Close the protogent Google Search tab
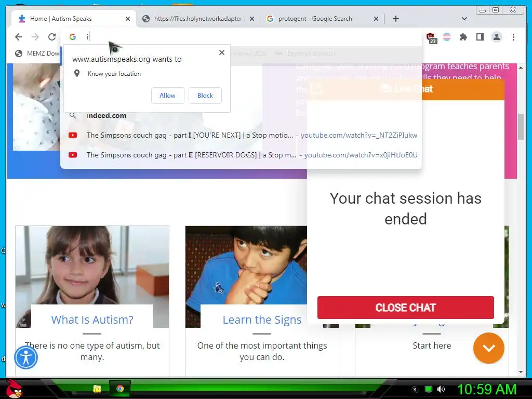 [x=376, y=19]
